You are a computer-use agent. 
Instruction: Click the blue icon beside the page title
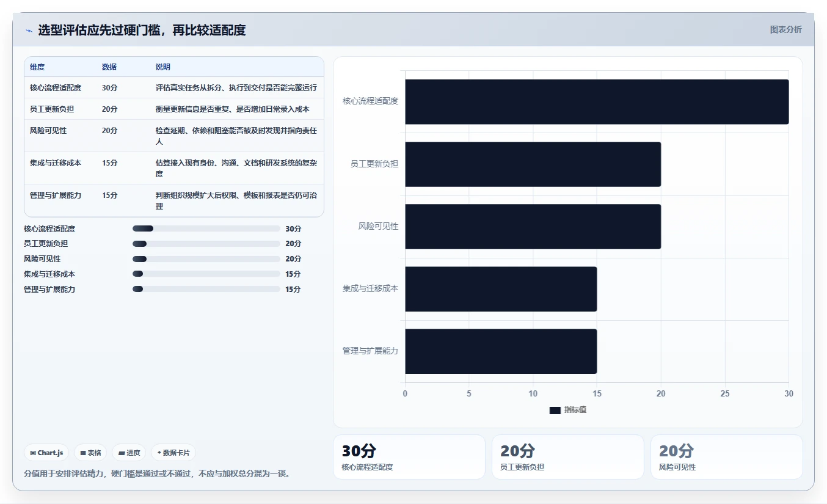coord(29,31)
